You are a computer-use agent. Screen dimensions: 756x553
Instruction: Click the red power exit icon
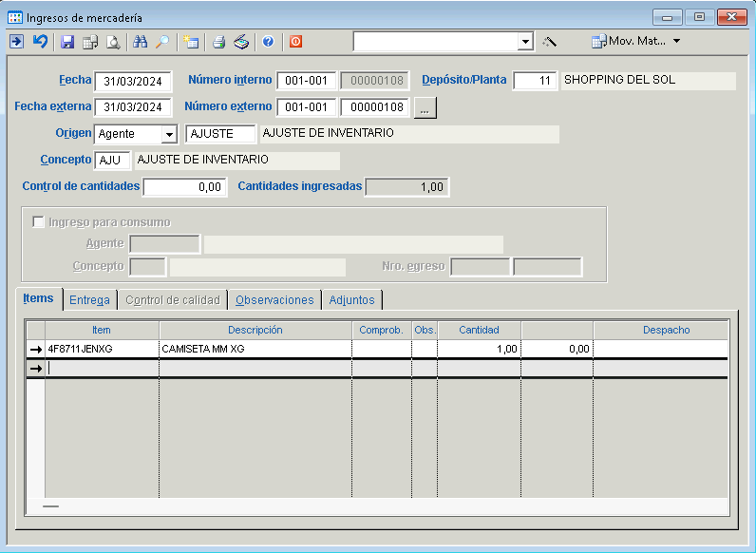(x=295, y=42)
